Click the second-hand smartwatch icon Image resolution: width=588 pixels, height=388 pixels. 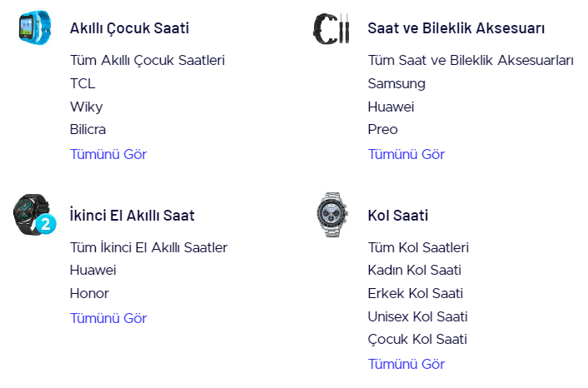(x=32, y=215)
